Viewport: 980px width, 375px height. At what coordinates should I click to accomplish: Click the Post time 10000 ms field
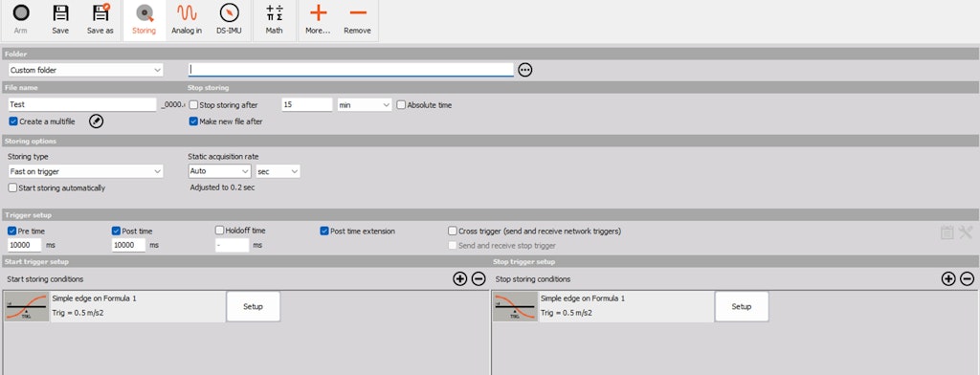[129, 245]
